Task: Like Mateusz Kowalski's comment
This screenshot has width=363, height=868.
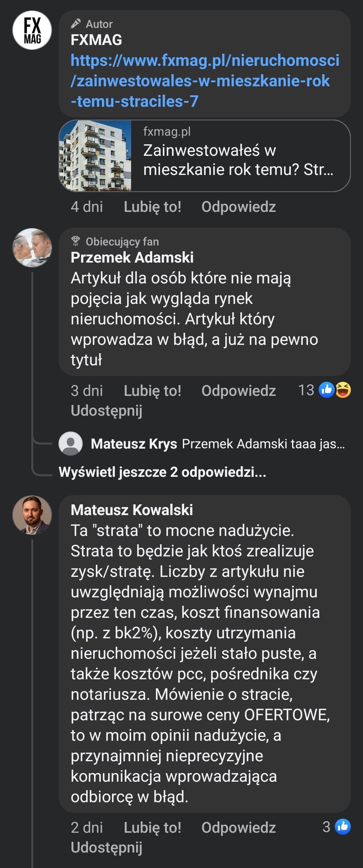Action: [x=152, y=828]
